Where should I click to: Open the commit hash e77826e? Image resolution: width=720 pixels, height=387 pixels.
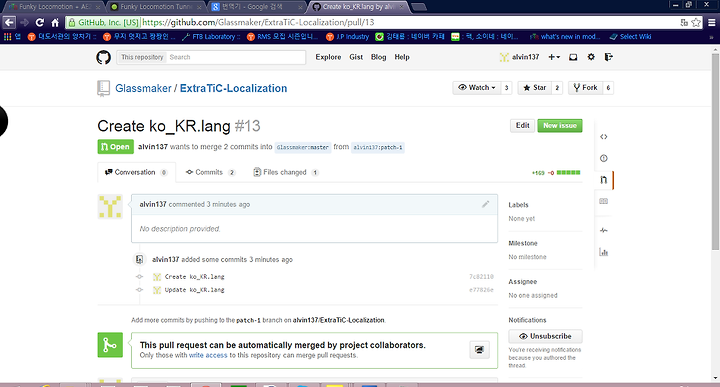(481, 290)
